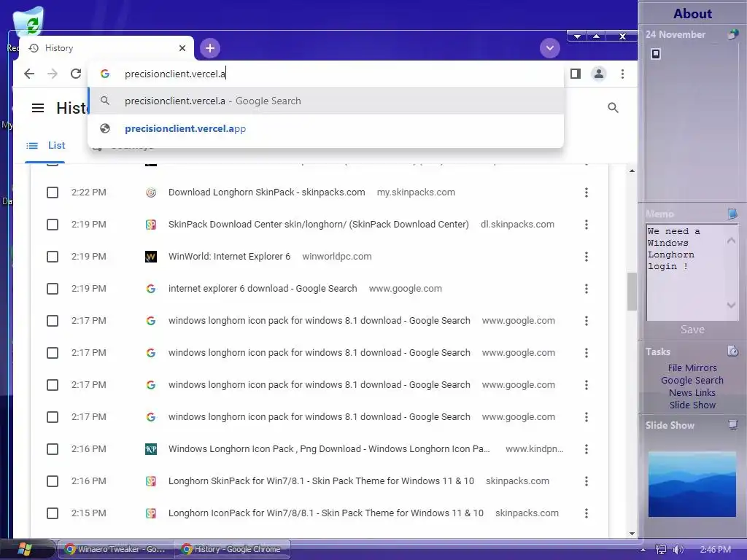Check the Longhorn SkinPack for Win7/8.1 checkbox
Viewport: 747px width, 560px height.
[53, 481]
